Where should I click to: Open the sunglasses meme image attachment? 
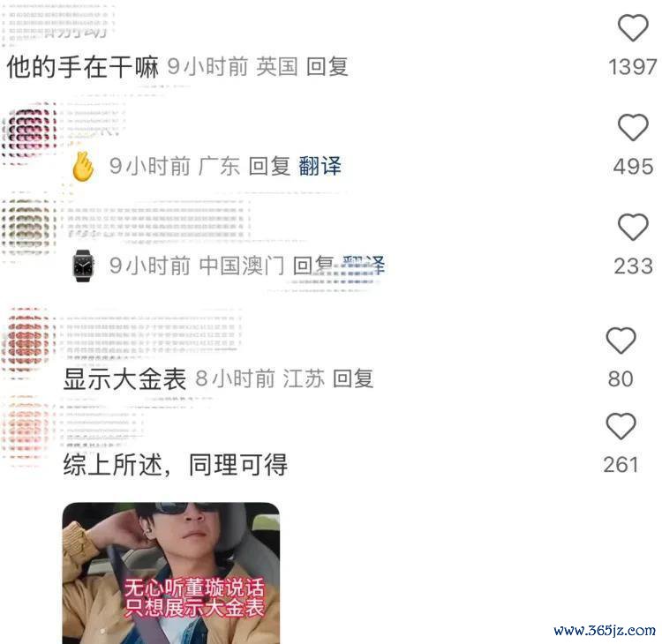click(x=171, y=573)
